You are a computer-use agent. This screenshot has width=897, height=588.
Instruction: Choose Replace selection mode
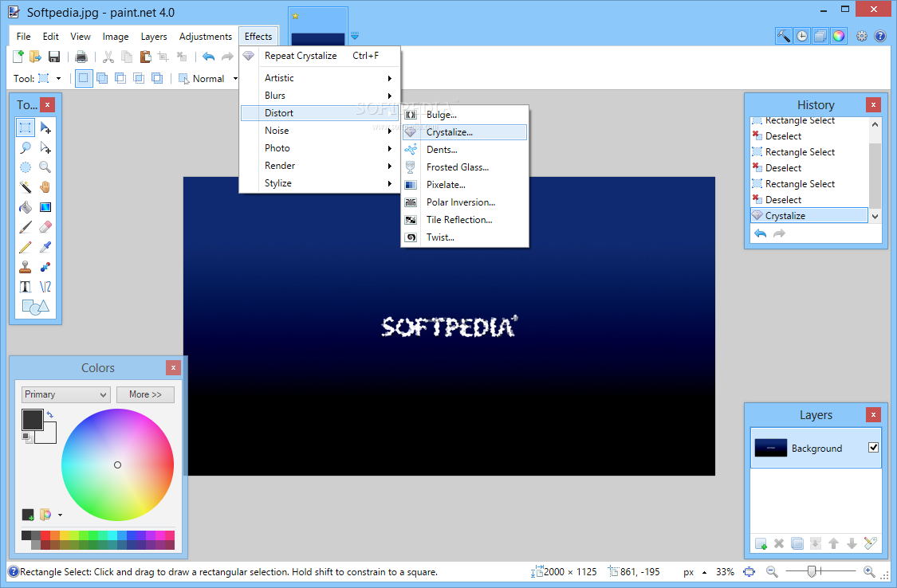84,78
